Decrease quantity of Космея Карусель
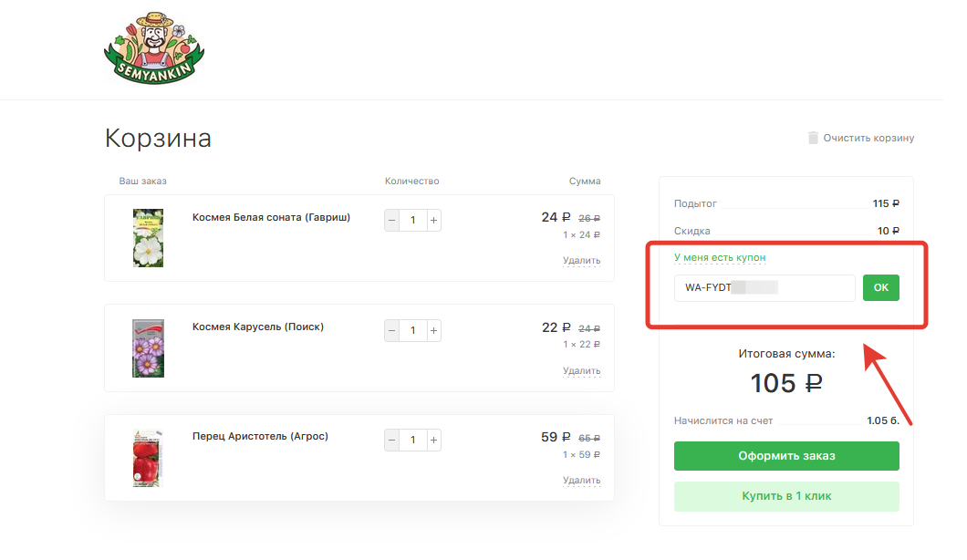The height and width of the screenshot is (560, 967). pyautogui.click(x=392, y=330)
